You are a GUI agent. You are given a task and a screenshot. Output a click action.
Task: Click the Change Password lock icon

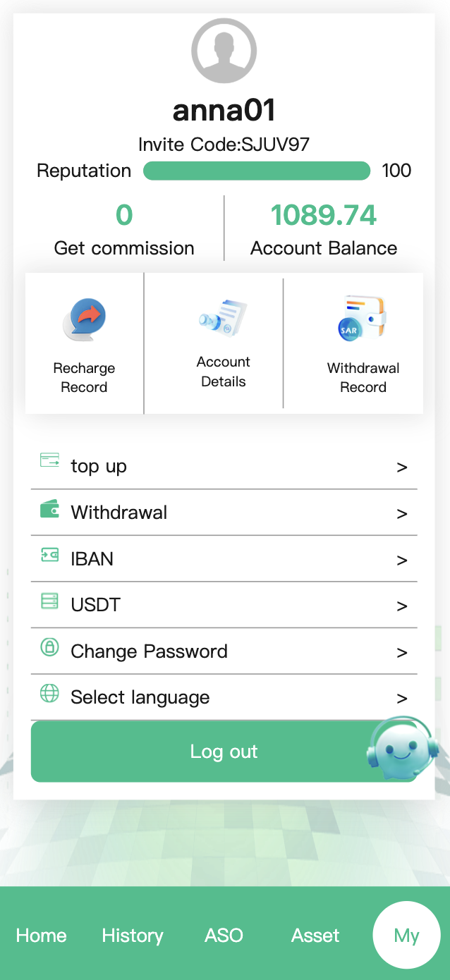pyautogui.click(x=49, y=647)
